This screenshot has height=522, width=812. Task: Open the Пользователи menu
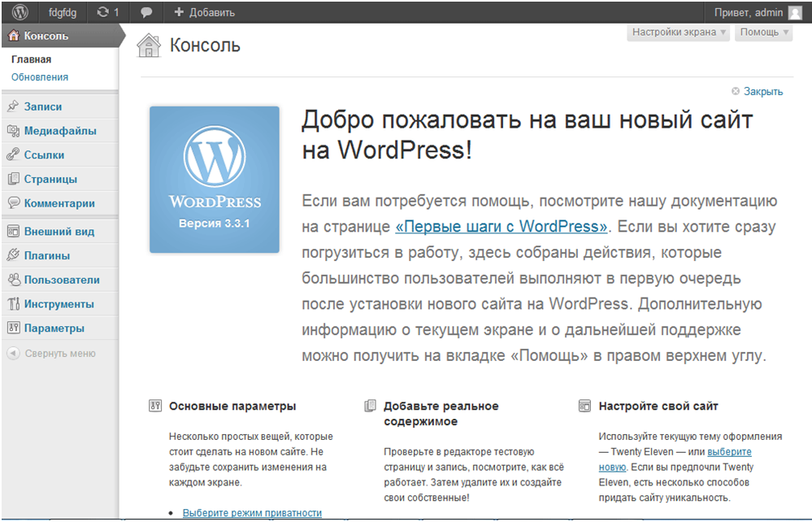coord(60,280)
